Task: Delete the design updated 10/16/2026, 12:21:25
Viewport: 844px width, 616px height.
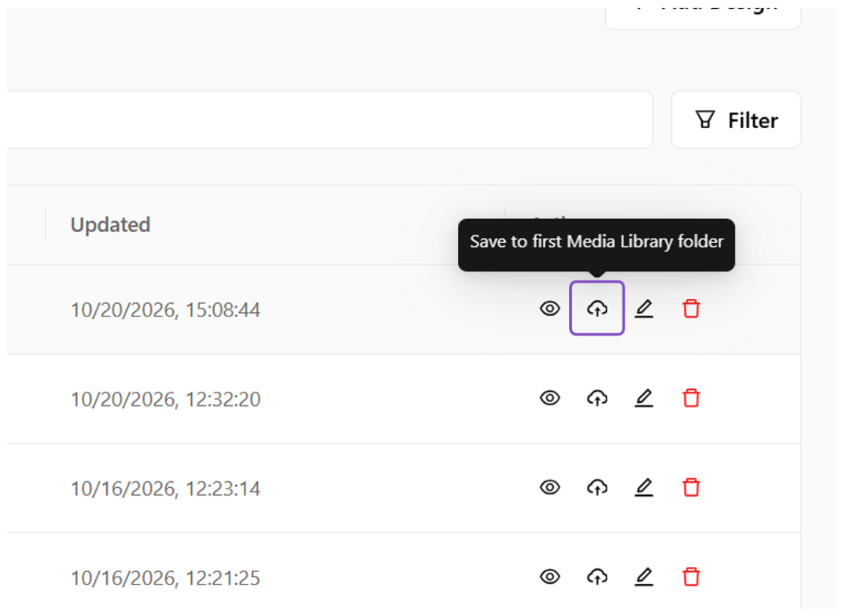Action: [x=691, y=576]
